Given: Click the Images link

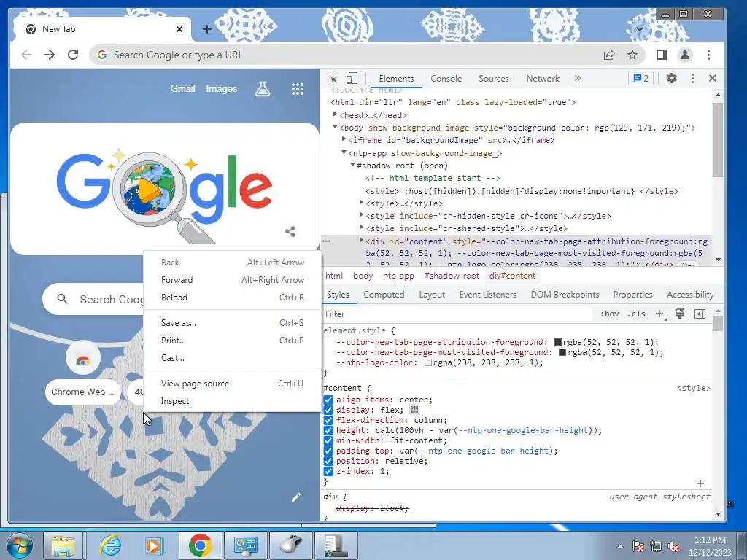Looking at the screenshot, I should pyautogui.click(x=222, y=88).
